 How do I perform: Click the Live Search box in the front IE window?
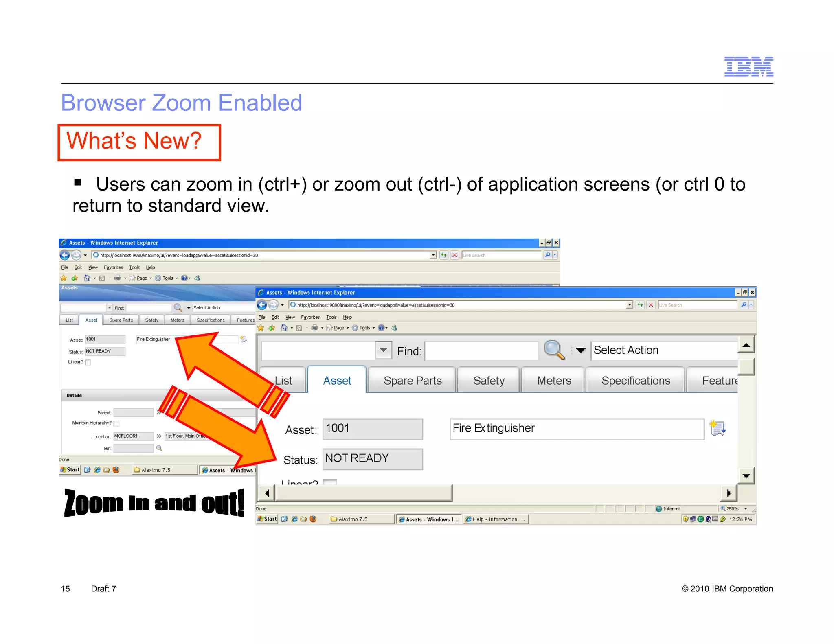698,305
